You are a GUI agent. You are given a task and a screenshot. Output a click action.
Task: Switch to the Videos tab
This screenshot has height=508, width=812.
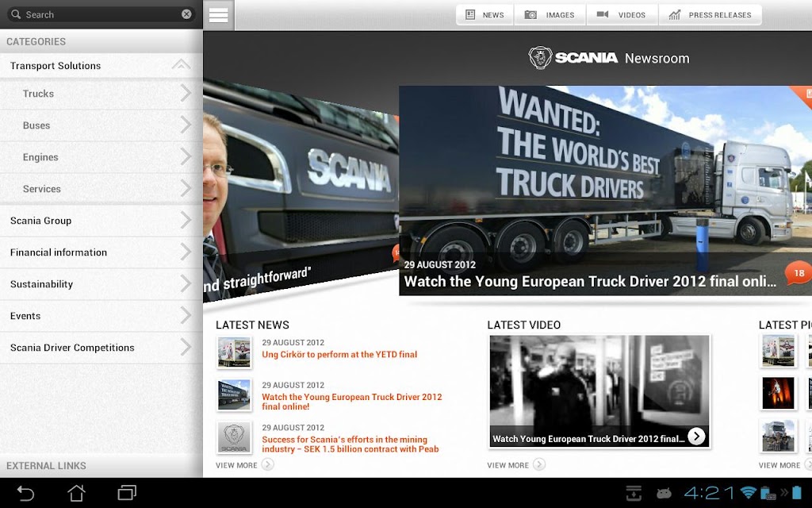(x=622, y=15)
